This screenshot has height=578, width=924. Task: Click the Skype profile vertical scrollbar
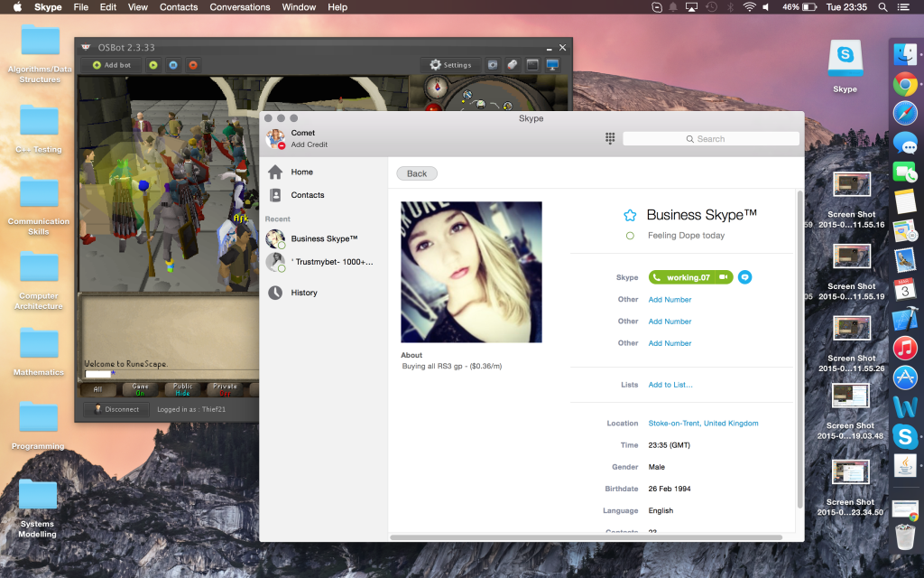coord(799,350)
